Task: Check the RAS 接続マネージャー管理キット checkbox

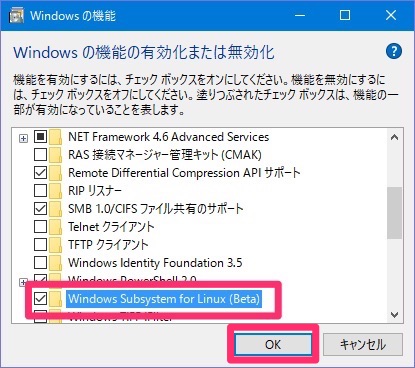Action: [40, 155]
